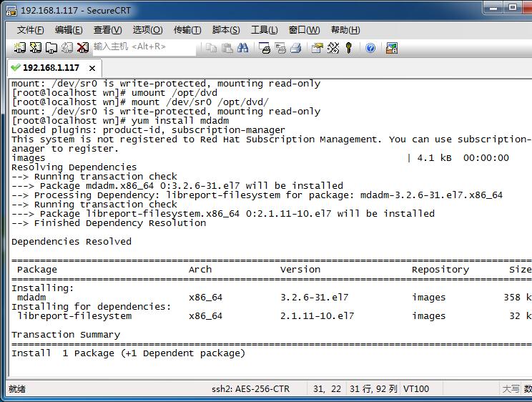Click the green checkmark on session tab
The image size is (532, 402).
15,67
